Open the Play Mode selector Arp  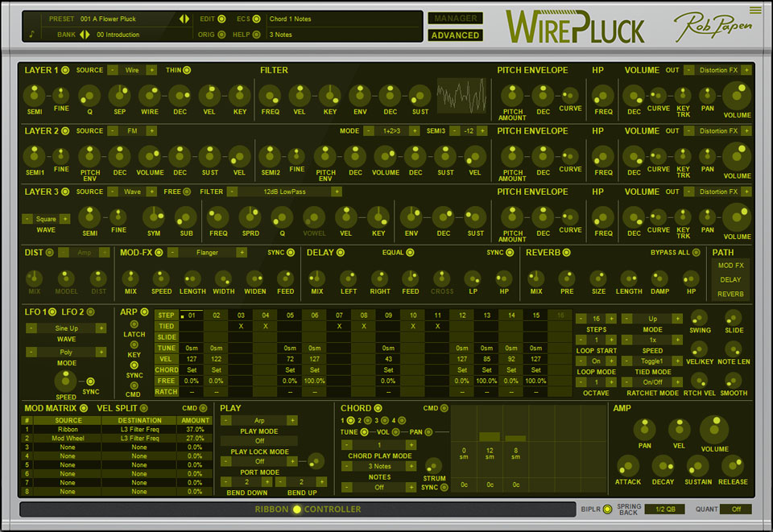258,420
